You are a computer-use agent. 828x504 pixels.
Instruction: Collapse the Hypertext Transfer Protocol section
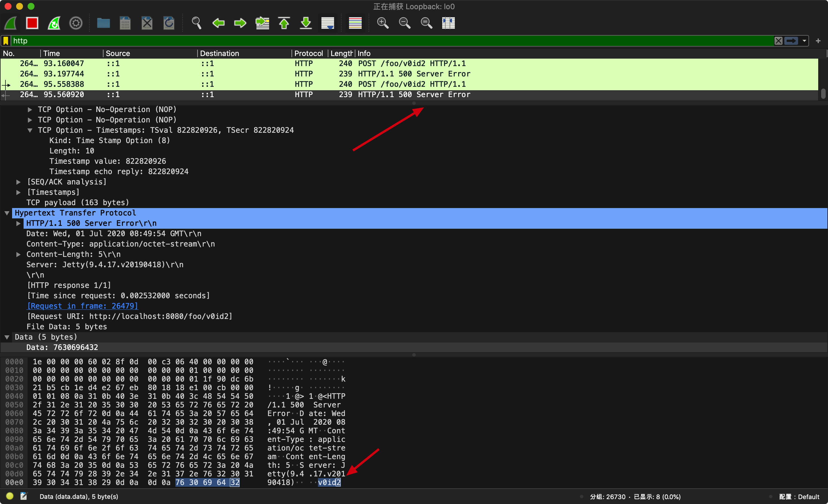point(7,213)
